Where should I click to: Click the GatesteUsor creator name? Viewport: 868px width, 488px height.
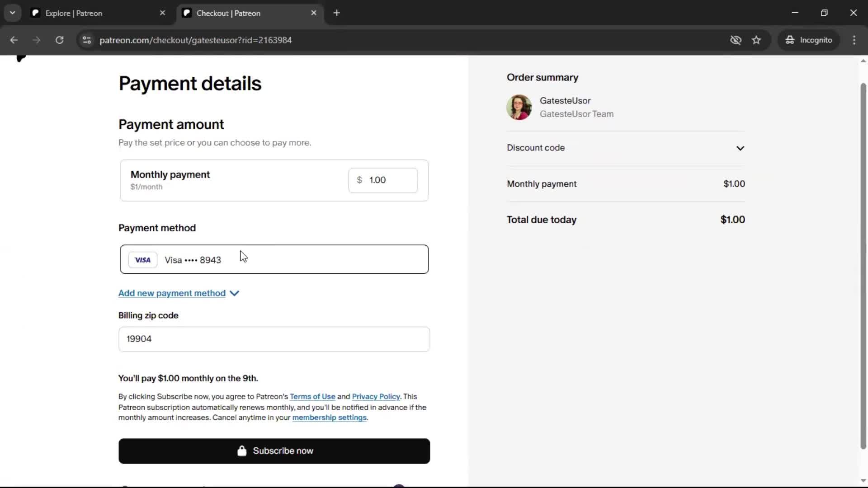(565, 101)
